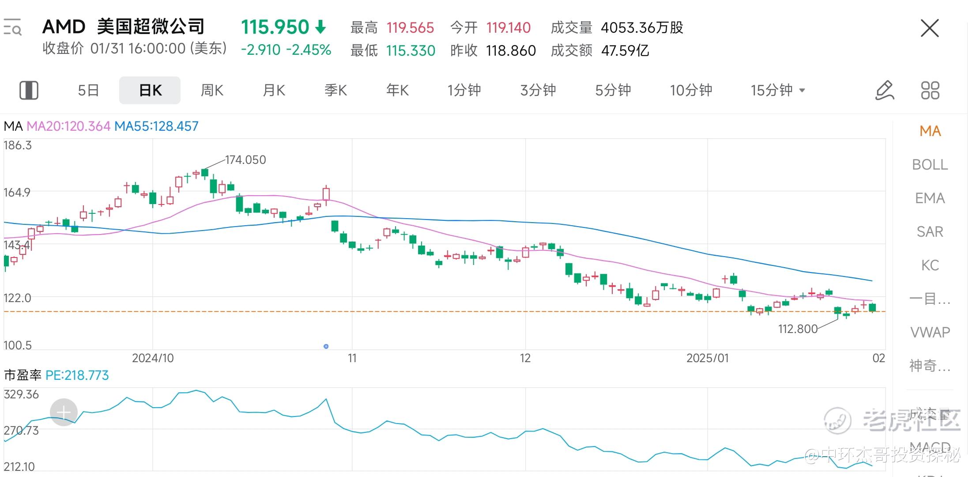This screenshot has width=980, height=477.
Task: Click the blue event dot marker on chart
Action: (326, 347)
